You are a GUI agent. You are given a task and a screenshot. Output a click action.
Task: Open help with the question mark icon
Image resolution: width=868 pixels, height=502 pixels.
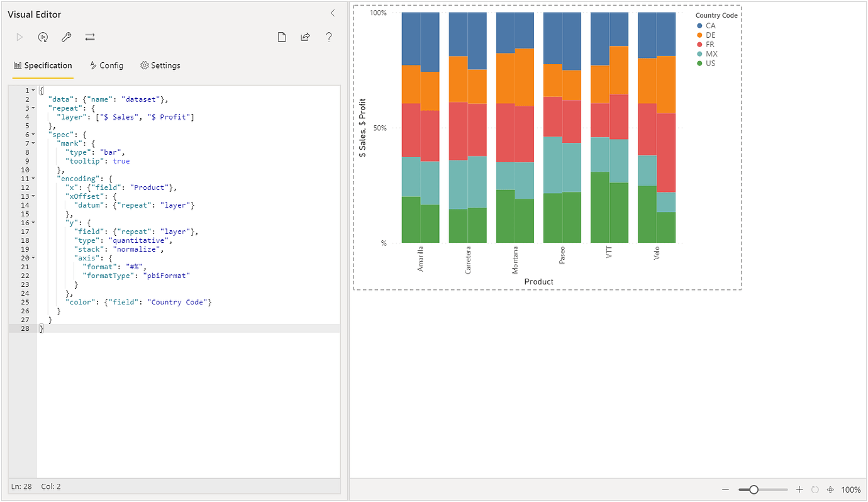click(x=329, y=36)
